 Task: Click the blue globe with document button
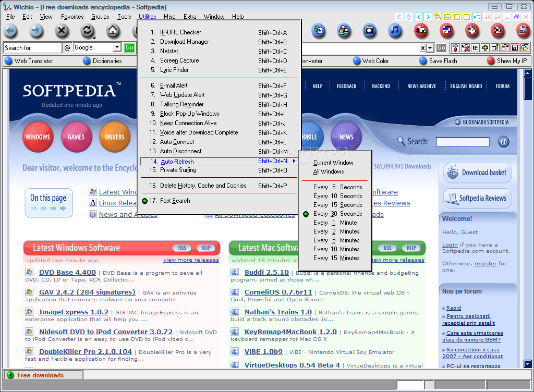pyautogui.click(x=319, y=31)
